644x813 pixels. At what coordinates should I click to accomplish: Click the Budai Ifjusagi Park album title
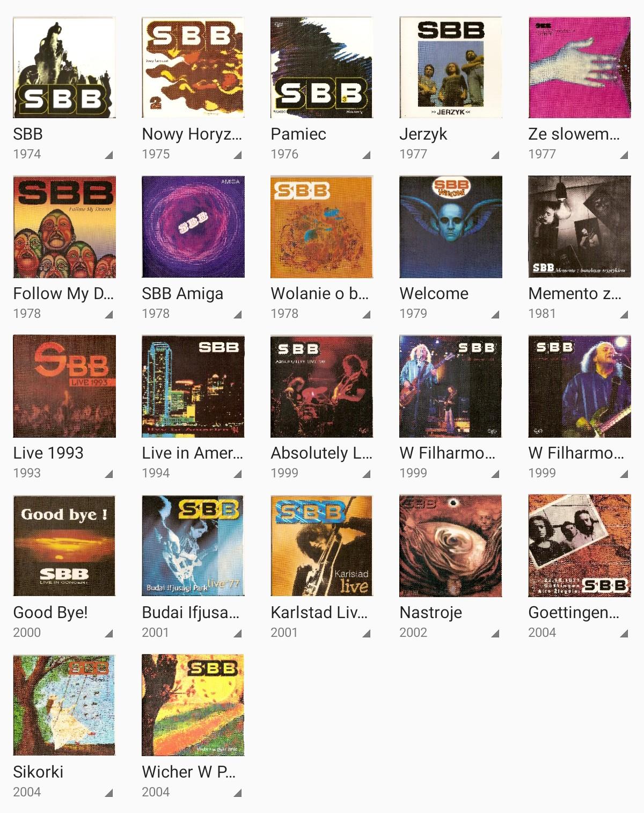191,613
